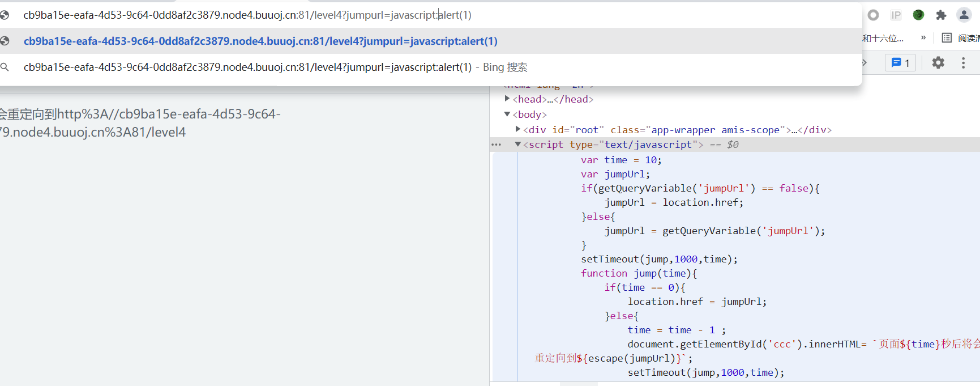This screenshot has height=386, width=980.
Task: Show more hidden bookmarks chevron
Action: pyautogui.click(x=923, y=38)
